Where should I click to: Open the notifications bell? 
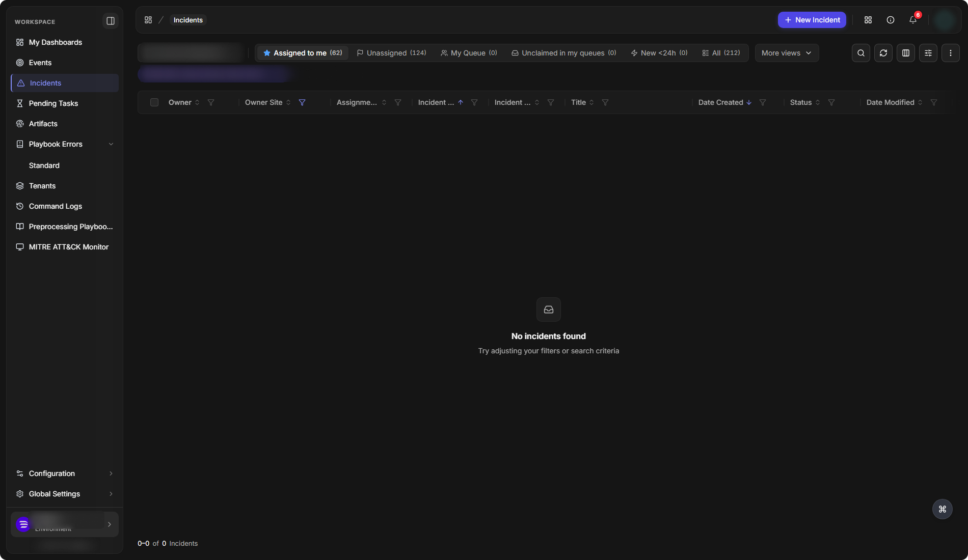coord(913,20)
